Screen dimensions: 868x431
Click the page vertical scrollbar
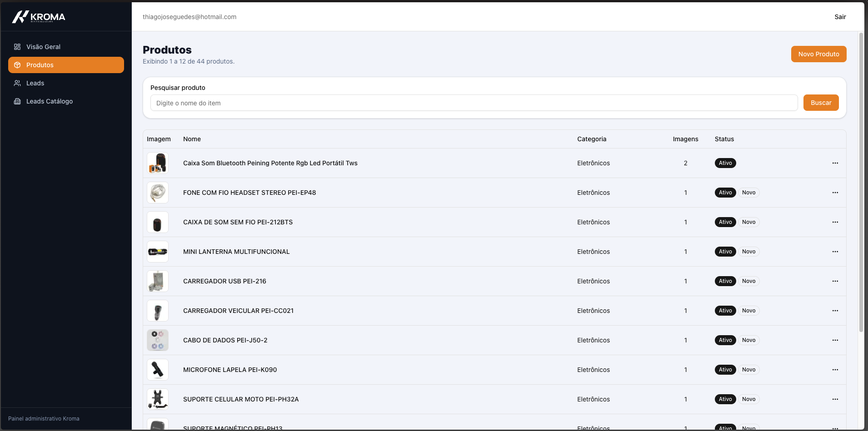(x=861, y=182)
